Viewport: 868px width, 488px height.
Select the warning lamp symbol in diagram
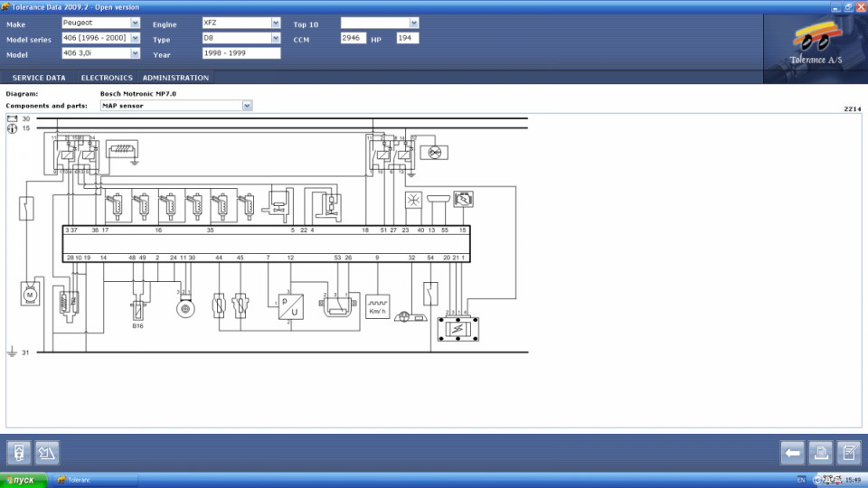click(434, 151)
